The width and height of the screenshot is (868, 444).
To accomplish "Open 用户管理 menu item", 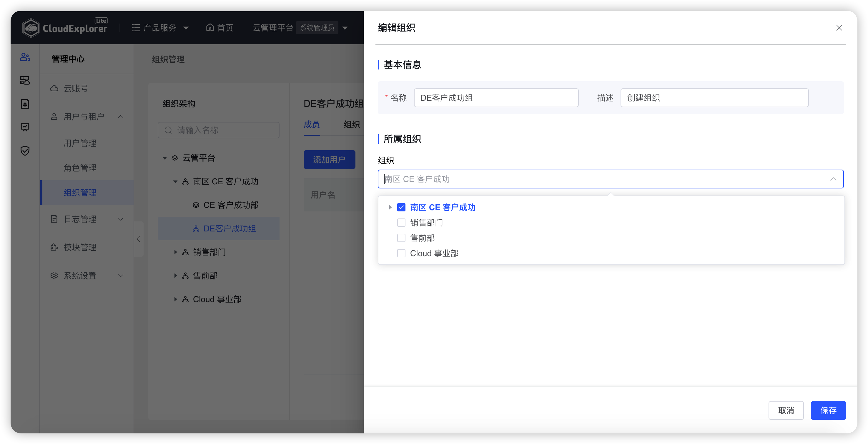I will point(87,143).
